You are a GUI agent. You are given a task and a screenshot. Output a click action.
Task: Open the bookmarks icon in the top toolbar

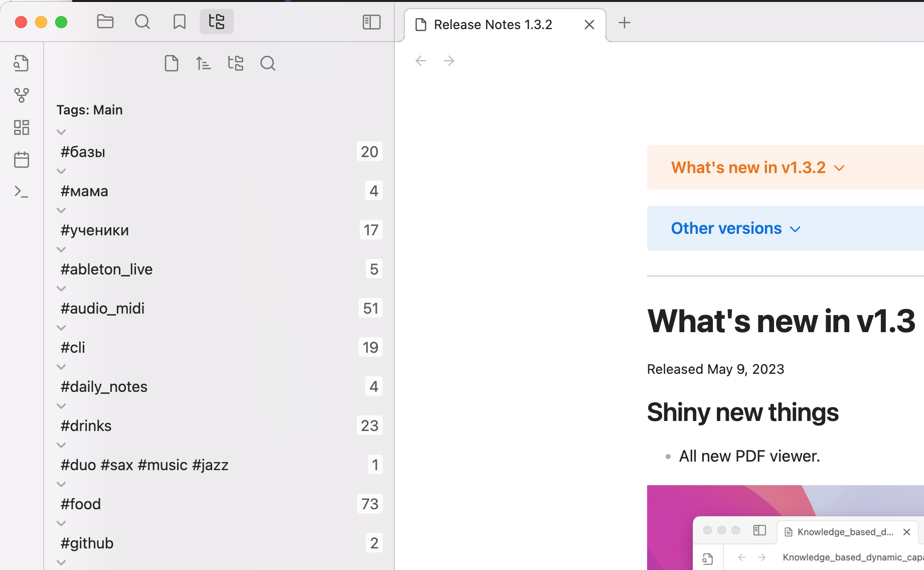point(179,22)
